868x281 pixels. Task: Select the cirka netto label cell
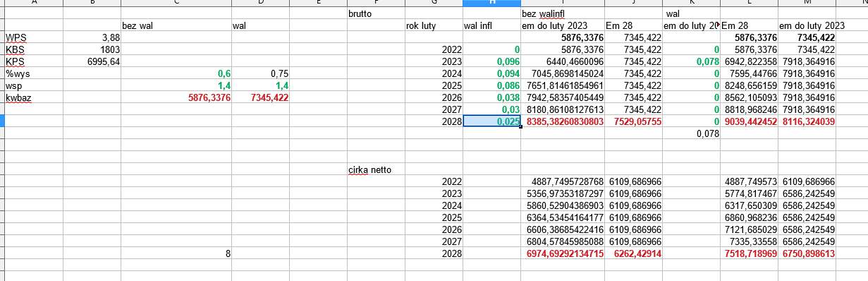(x=376, y=169)
